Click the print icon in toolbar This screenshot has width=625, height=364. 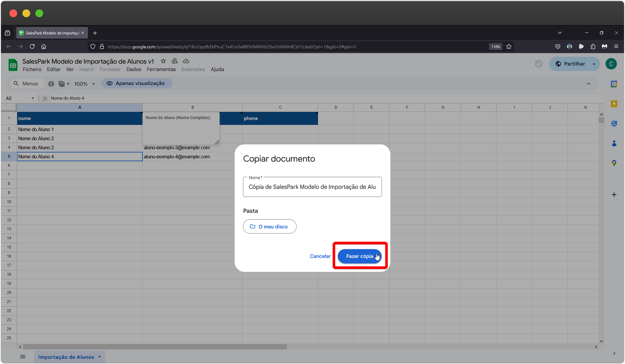tap(51, 84)
